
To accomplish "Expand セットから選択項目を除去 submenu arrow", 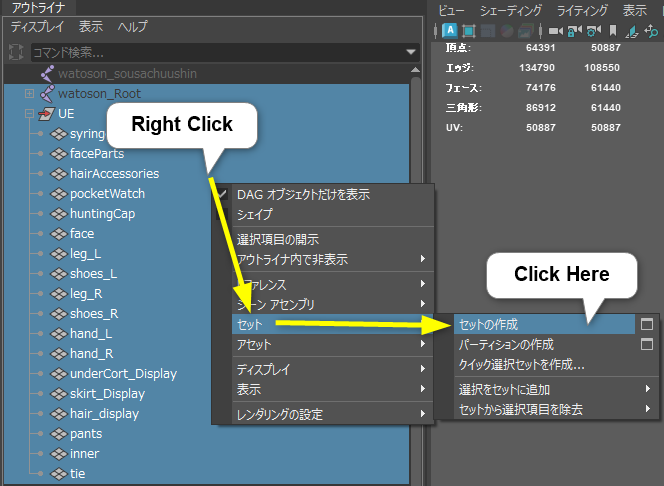I will click(x=647, y=409).
